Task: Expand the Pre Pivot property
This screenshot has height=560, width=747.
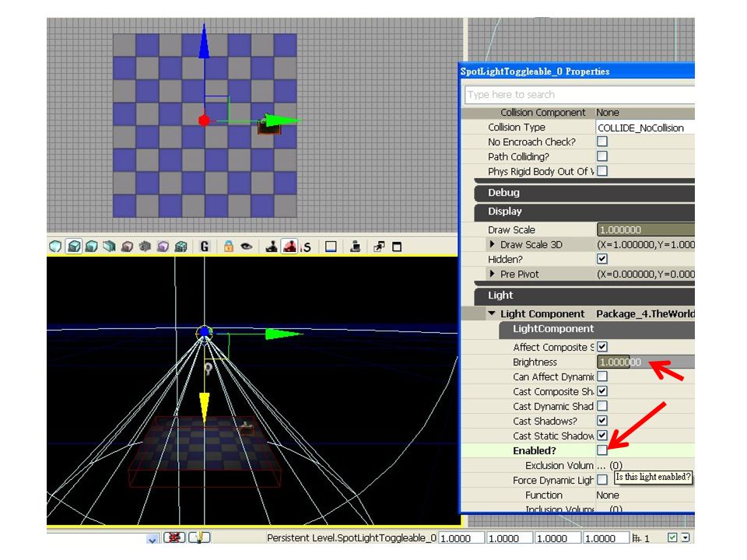Action: click(x=492, y=274)
